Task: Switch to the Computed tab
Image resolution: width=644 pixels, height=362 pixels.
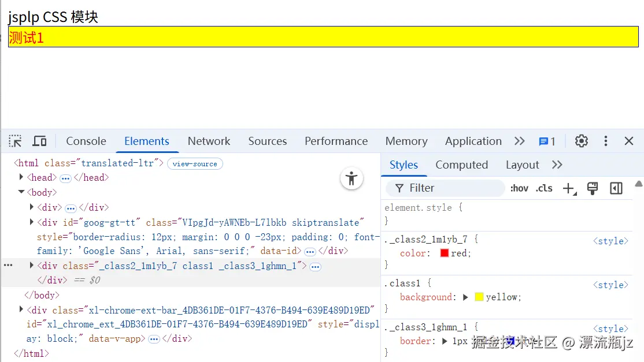Action: pyautogui.click(x=462, y=165)
